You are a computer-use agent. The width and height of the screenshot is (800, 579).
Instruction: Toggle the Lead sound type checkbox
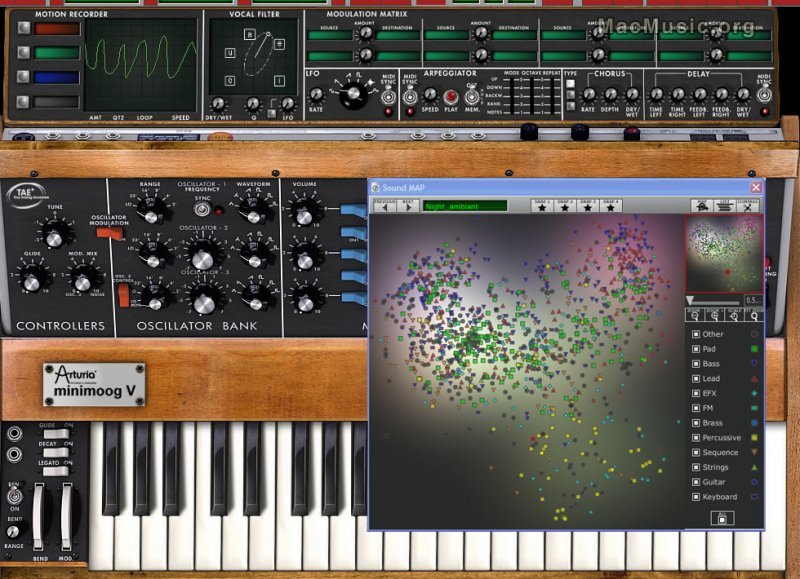pos(695,379)
